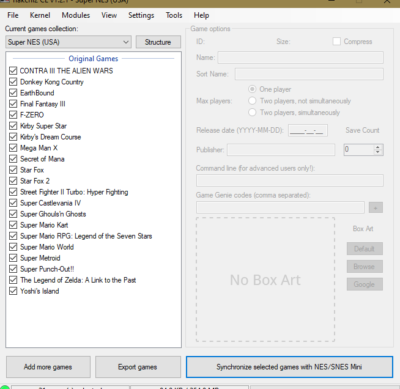Select the One player radio button

252,89
